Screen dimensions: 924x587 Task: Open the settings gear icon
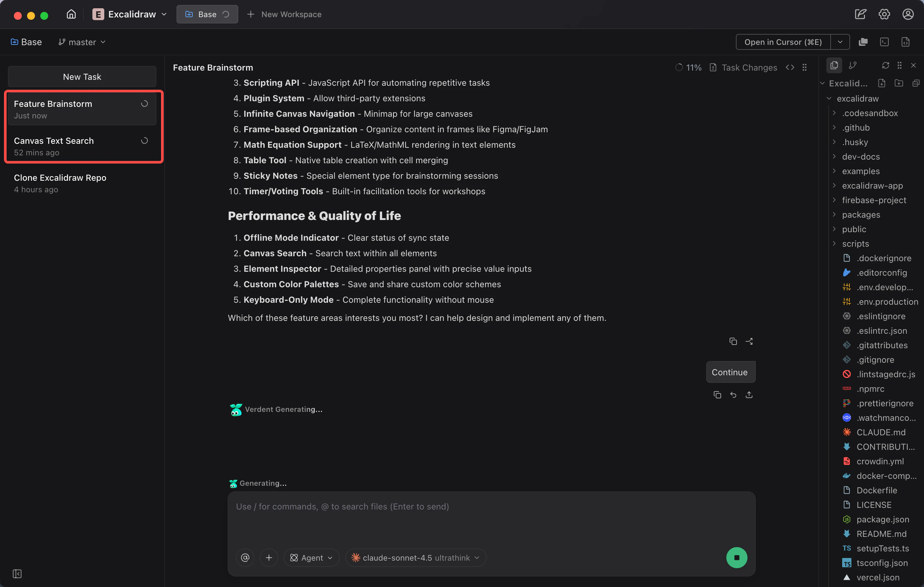884,14
